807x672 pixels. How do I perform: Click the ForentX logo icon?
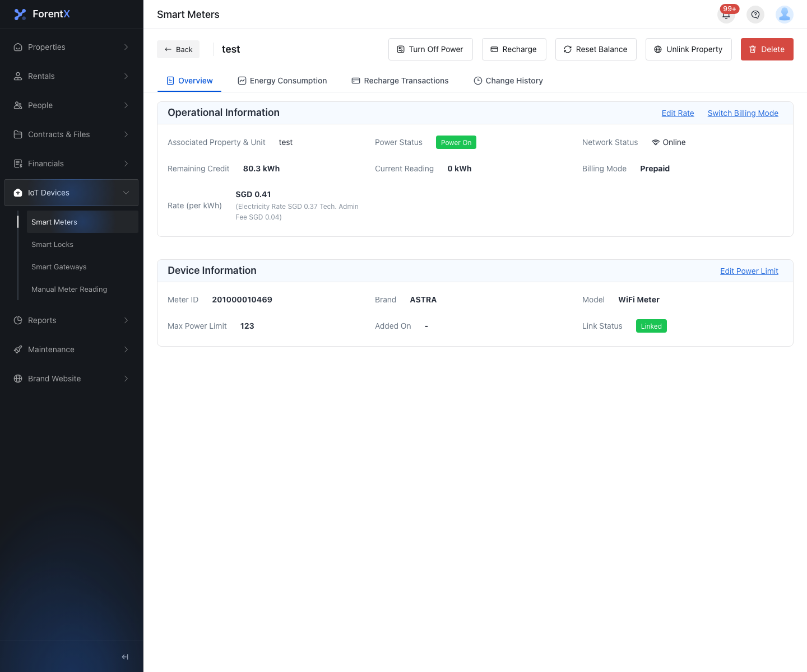[20, 15]
